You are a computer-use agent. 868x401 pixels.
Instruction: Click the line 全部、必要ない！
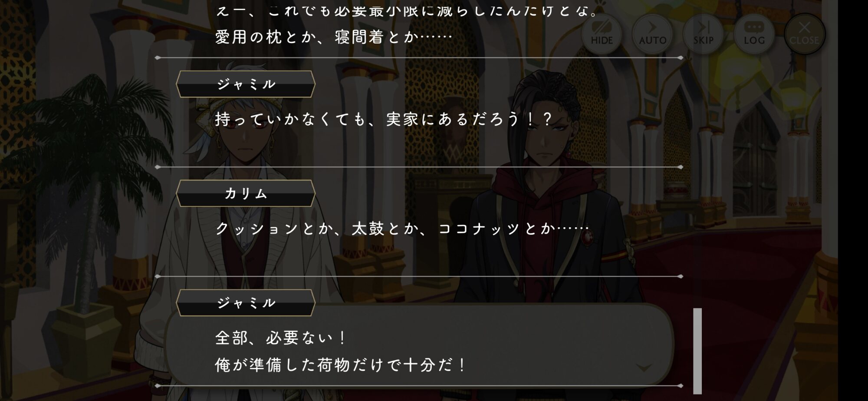[281, 338]
